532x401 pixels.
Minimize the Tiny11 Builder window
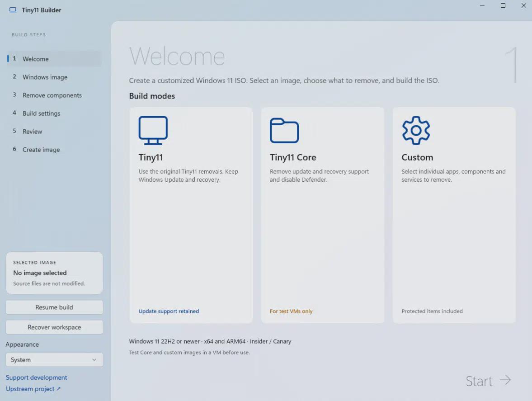pyautogui.click(x=482, y=5)
